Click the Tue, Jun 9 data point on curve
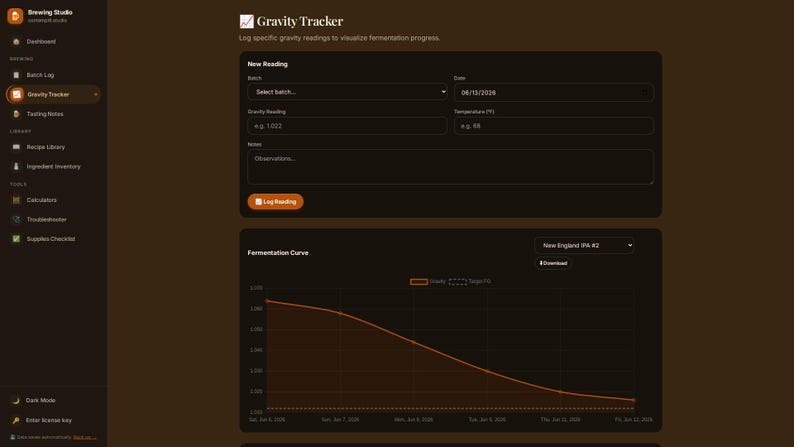Image resolution: width=794 pixels, height=447 pixels. pyautogui.click(x=487, y=371)
